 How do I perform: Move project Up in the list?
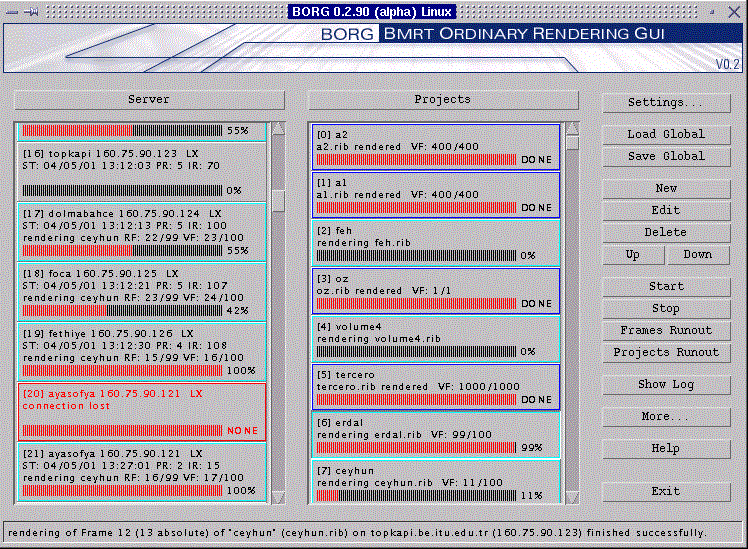click(632, 254)
